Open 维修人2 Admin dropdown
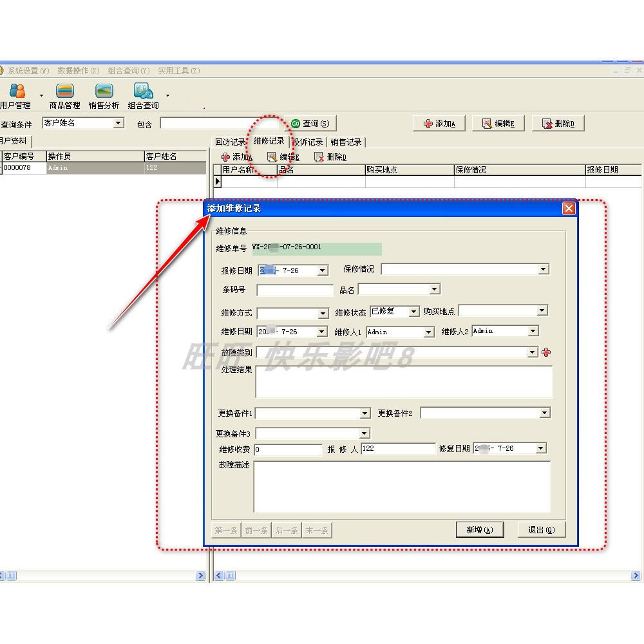 533,330
